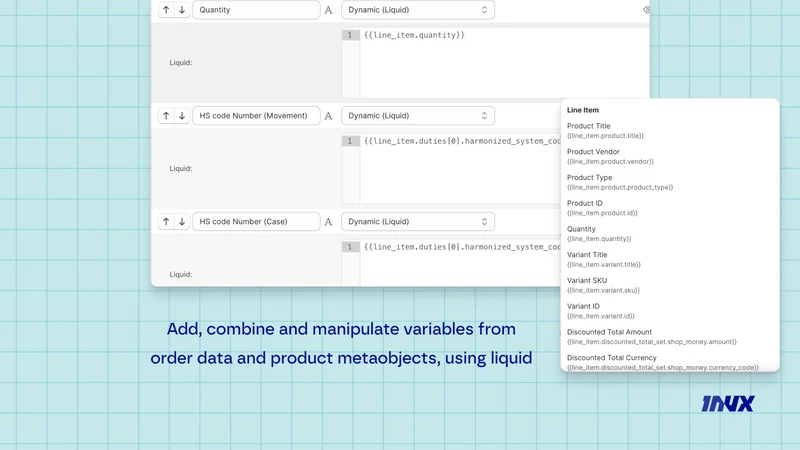Image resolution: width=800 pixels, height=450 pixels.
Task: Move Quantity column down with arrow
Action: tap(182, 10)
